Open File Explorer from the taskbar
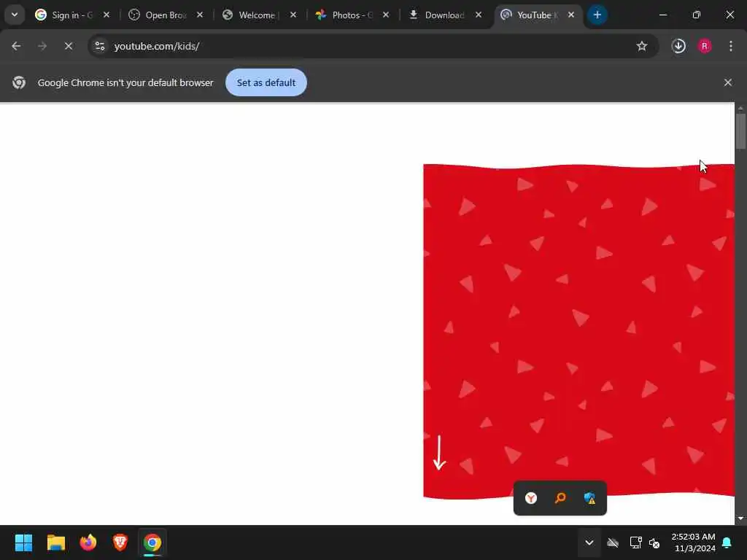The width and height of the screenshot is (747, 560). (x=55, y=542)
